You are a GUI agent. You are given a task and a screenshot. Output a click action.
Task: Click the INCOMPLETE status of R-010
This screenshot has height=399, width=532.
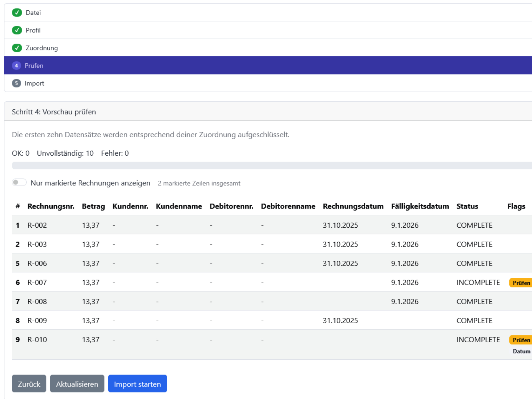[x=478, y=340]
